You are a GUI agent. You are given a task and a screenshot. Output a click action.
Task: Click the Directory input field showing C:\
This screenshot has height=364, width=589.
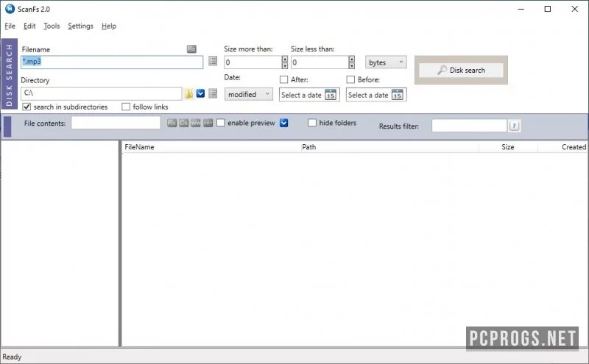point(102,93)
